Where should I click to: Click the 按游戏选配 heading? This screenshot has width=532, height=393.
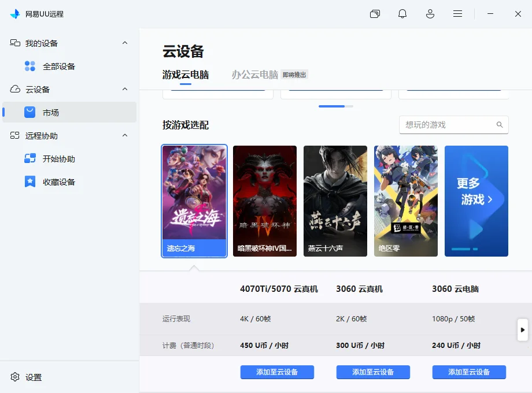[x=185, y=125]
